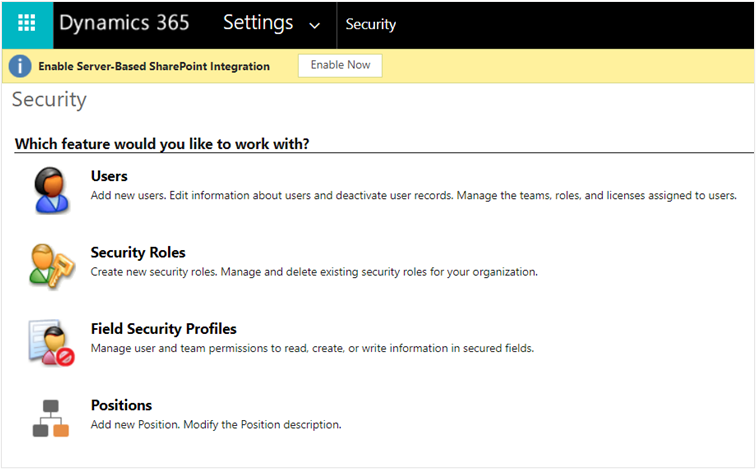
Task: Open the Security Roles link
Action: coord(138,252)
